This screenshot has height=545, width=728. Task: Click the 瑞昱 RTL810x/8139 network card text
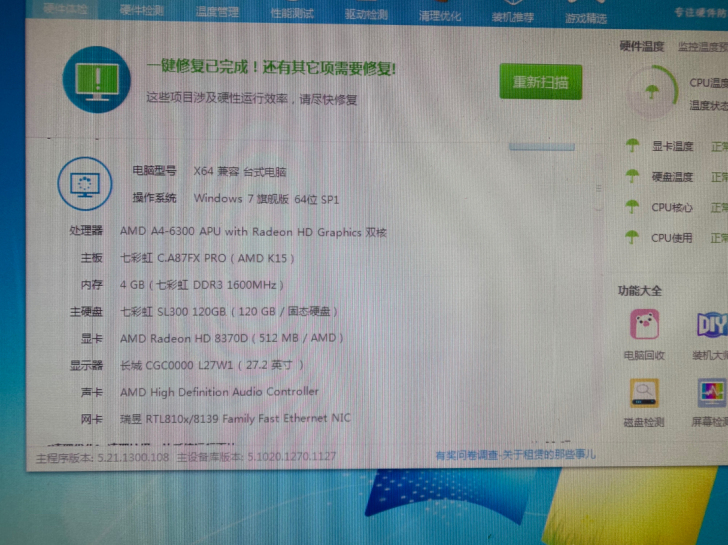(235, 419)
